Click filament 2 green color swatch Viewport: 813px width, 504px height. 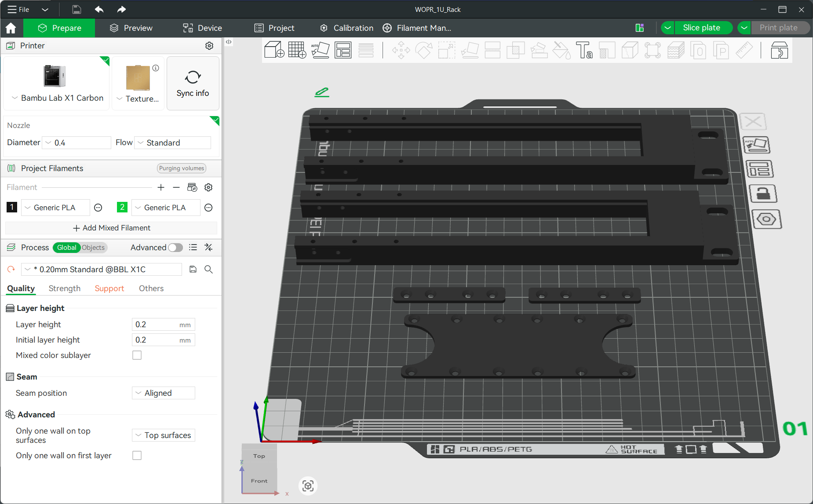[x=122, y=207]
